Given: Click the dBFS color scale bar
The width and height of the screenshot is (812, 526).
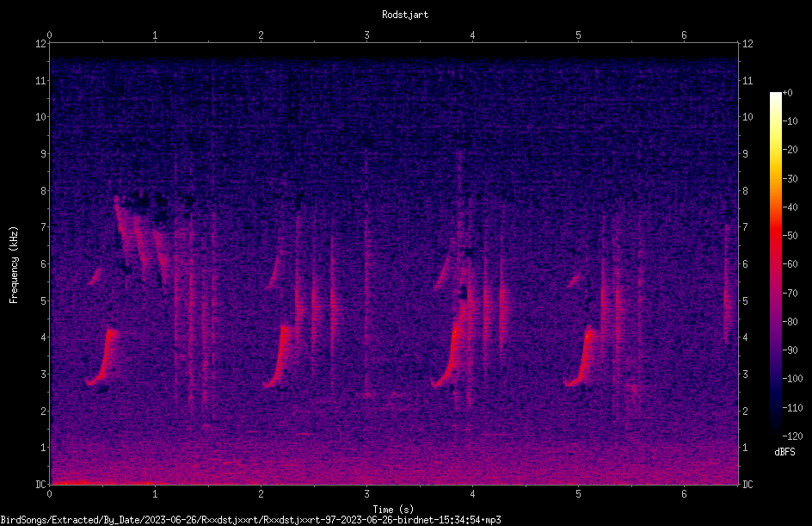Looking at the screenshot, I should click(775, 264).
